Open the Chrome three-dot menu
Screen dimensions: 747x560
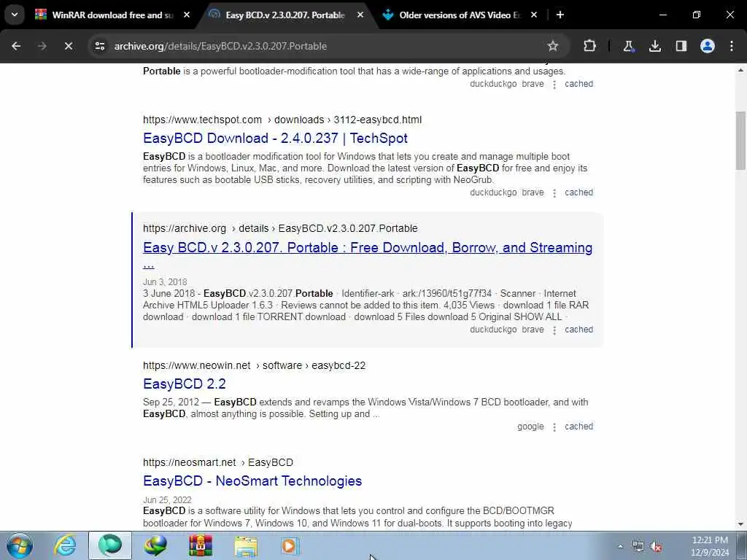pyautogui.click(x=732, y=46)
